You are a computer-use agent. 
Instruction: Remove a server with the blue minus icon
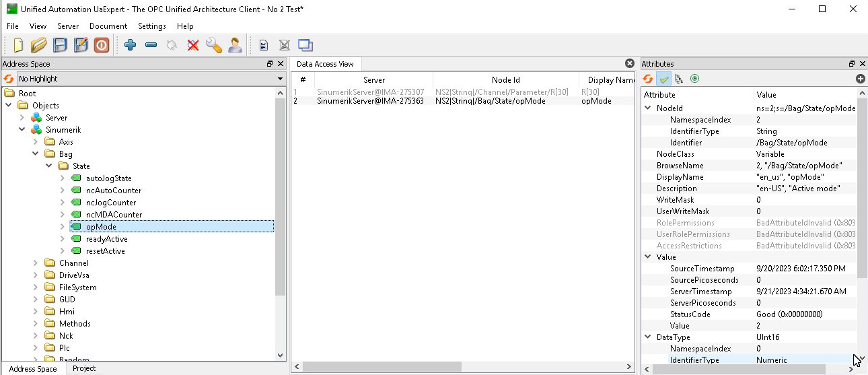(x=151, y=45)
